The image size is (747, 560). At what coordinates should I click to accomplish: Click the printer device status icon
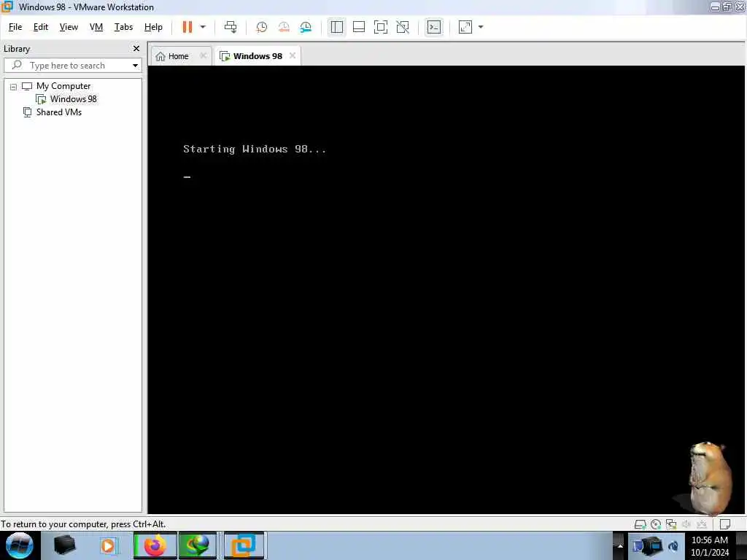[x=702, y=524]
